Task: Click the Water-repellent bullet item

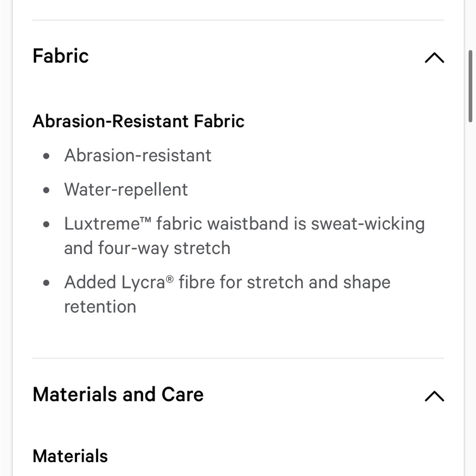Action: click(126, 190)
